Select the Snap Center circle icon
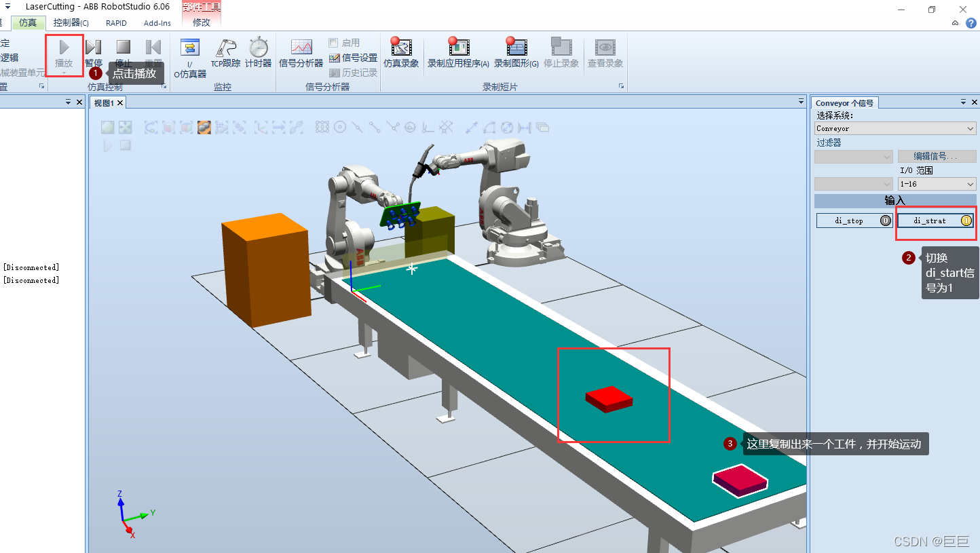The height and width of the screenshot is (553, 980). coord(340,127)
